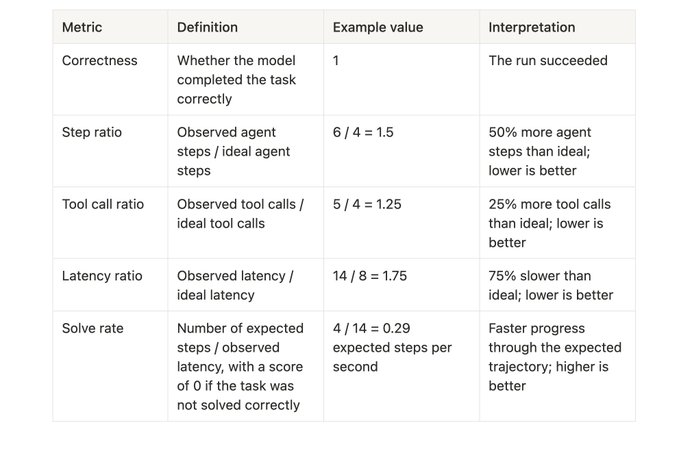Viewport: 679px width, 458px height.
Task: Select the example value cell containing 1
Action: (337, 61)
